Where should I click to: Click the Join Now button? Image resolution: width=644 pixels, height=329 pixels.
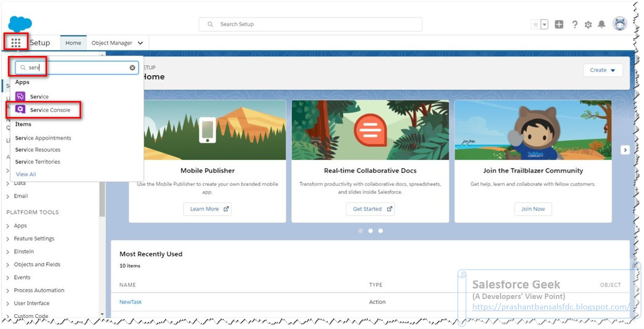click(x=533, y=209)
